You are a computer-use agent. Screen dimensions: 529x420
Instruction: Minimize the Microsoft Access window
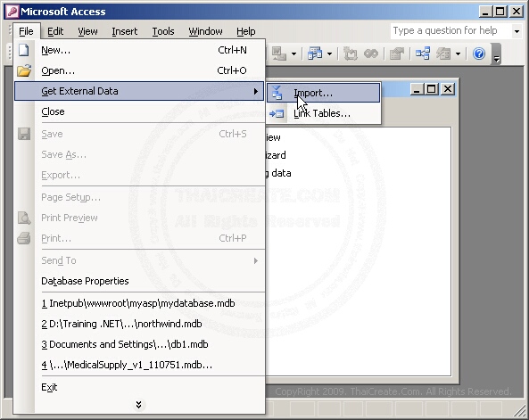(485, 12)
